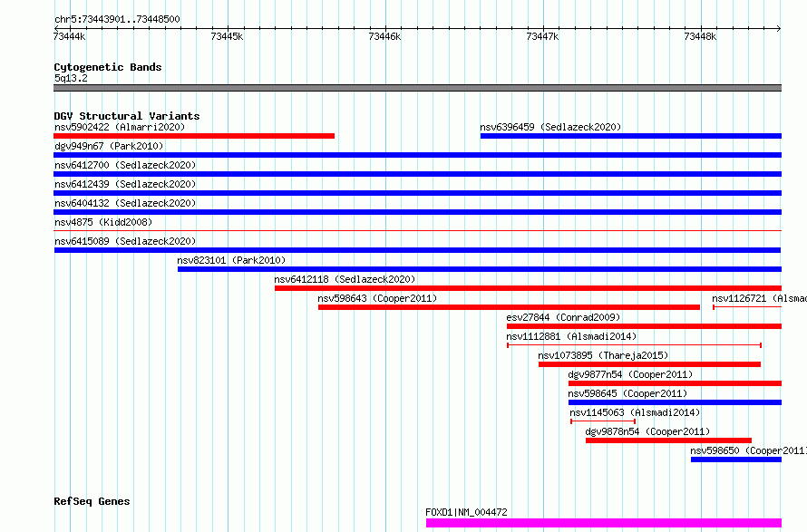Click the 73444k ruler tick label

pyautogui.click(x=70, y=36)
